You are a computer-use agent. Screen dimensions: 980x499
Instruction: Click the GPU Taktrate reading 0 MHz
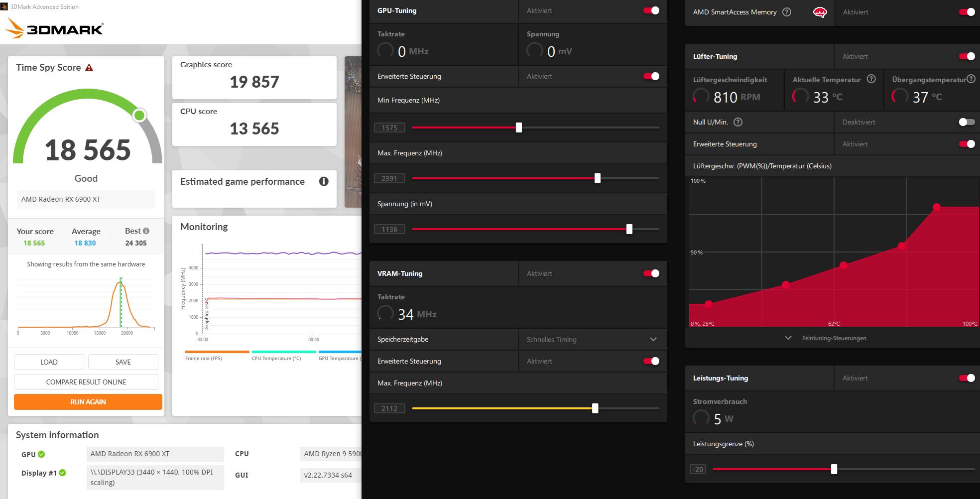[x=413, y=51]
